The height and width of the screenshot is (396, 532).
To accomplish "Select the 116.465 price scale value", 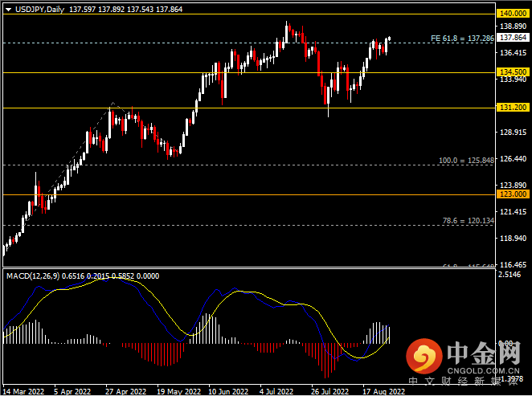I will (514, 264).
